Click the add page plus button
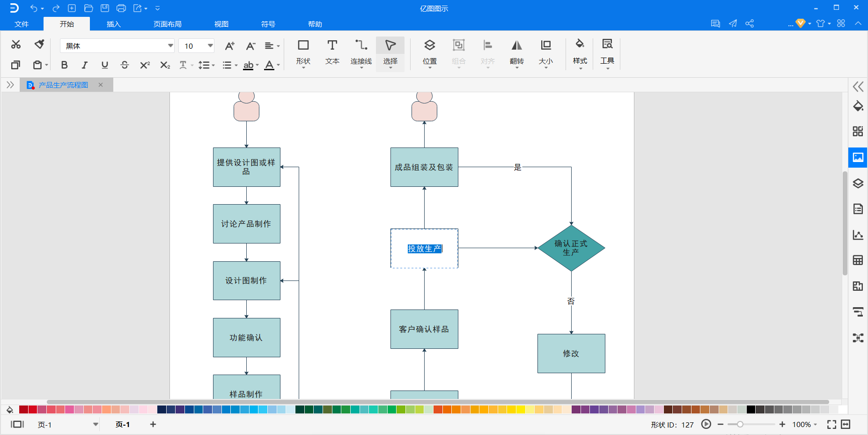868x435 pixels. [153, 425]
